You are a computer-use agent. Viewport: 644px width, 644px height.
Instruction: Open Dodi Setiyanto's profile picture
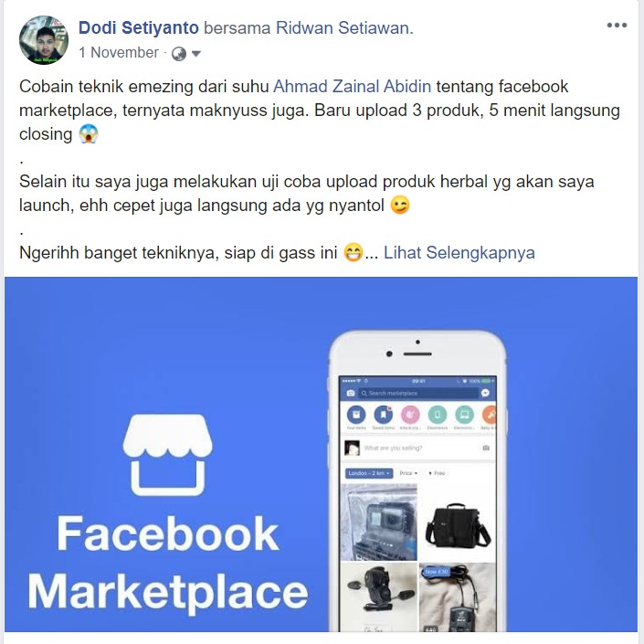pos(44,40)
